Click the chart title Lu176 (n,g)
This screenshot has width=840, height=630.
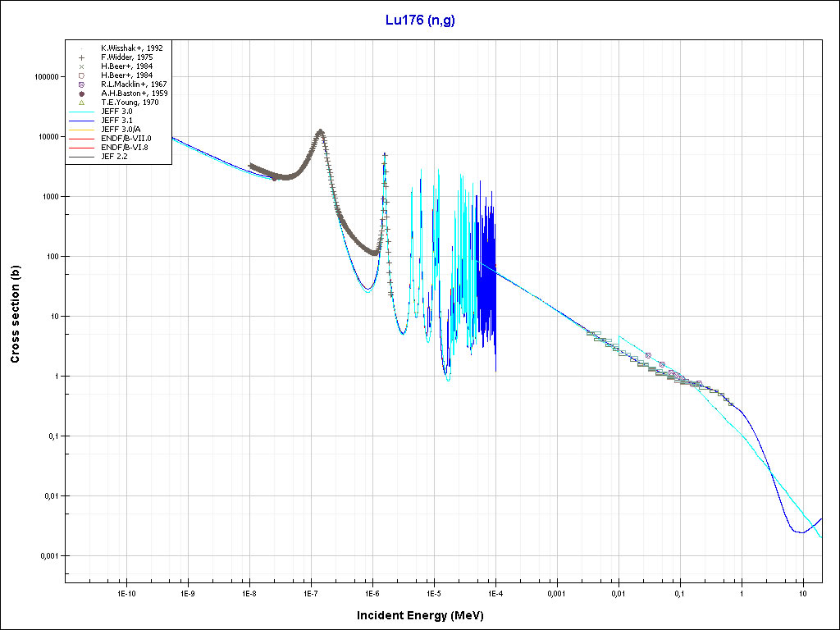pos(420,21)
